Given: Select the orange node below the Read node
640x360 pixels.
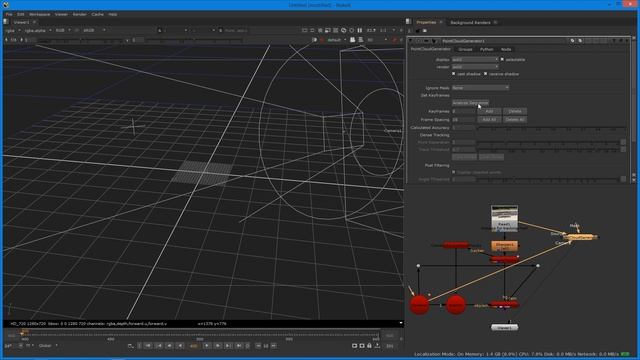Looking at the screenshot, I should (504, 246).
